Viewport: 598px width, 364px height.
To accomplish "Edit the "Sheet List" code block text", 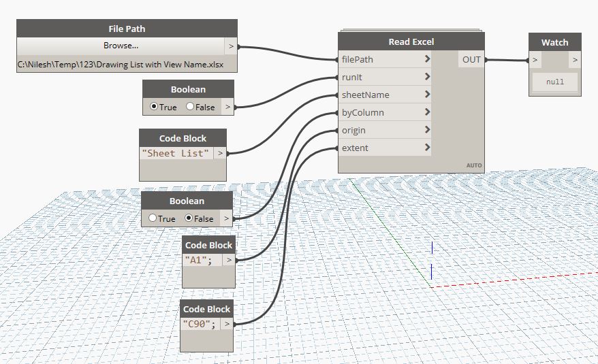I will (x=176, y=153).
